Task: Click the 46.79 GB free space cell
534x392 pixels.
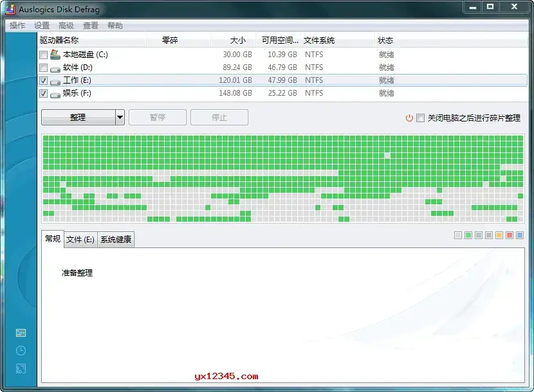Action: [282, 67]
